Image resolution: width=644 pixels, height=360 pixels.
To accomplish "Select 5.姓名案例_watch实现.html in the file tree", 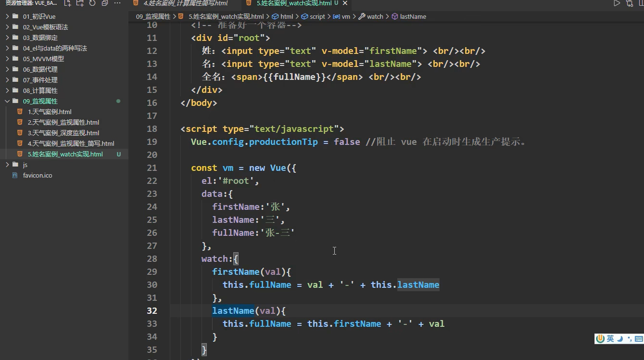I will coord(64,154).
